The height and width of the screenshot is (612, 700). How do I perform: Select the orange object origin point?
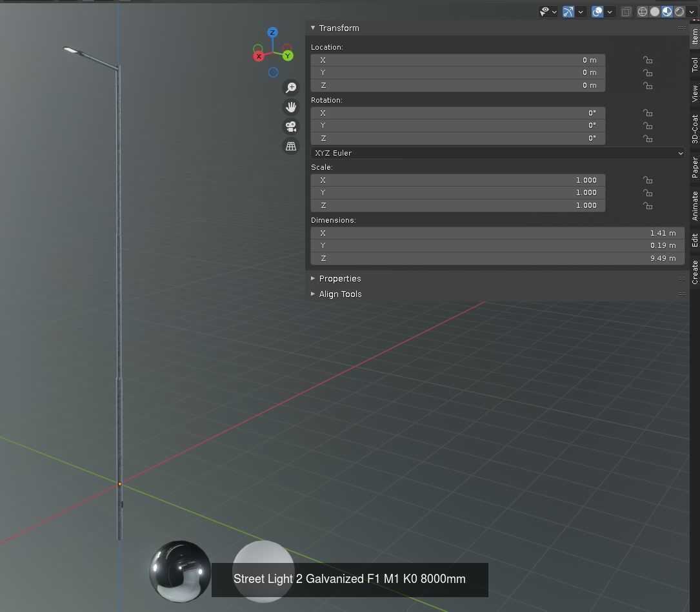[119, 484]
